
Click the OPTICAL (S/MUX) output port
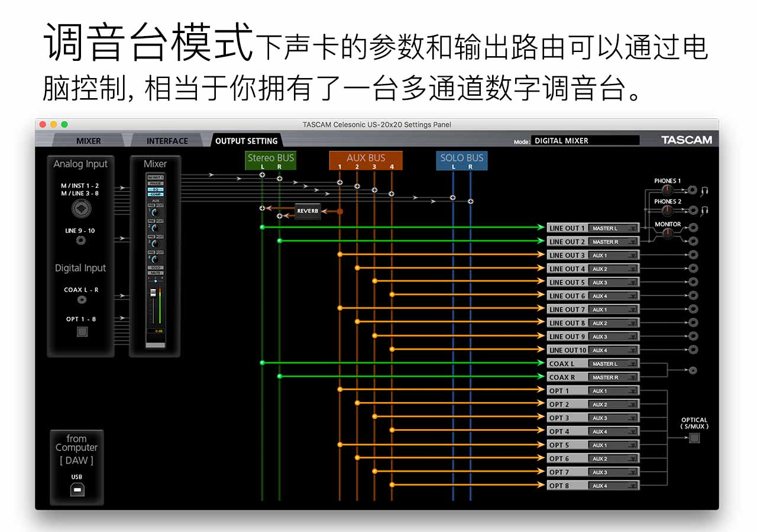pos(694,438)
